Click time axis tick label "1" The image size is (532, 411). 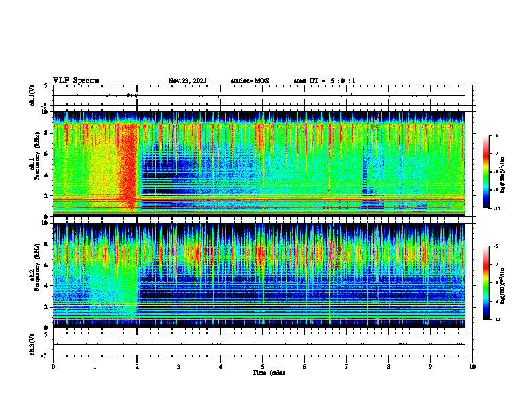[95, 367]
